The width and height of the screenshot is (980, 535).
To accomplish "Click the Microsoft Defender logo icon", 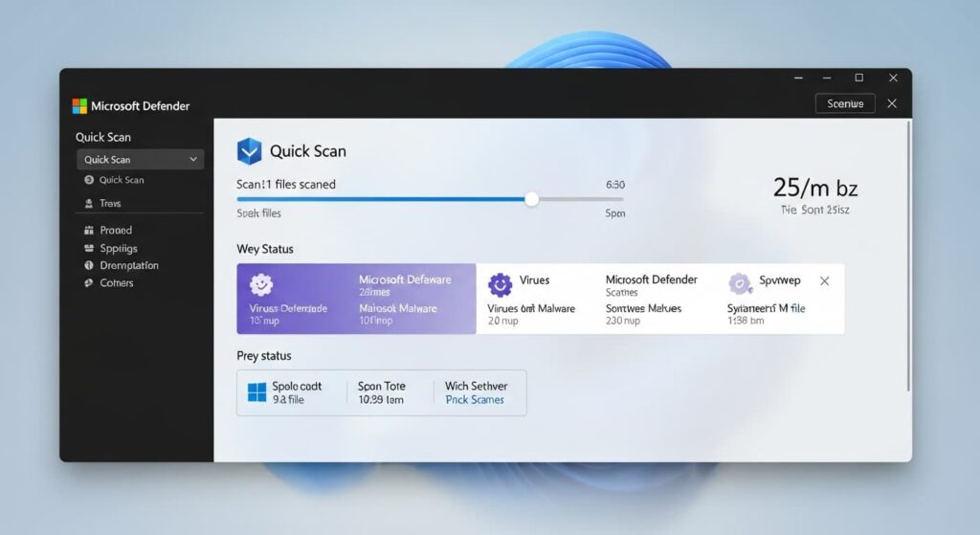I will [79, 106].
